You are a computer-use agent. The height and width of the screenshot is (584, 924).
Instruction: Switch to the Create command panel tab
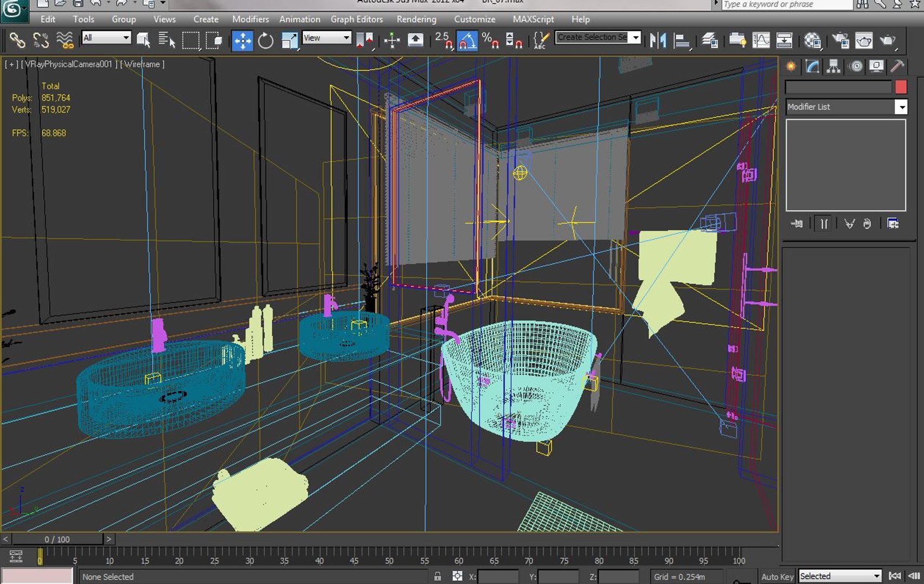[x=791, y=66]
